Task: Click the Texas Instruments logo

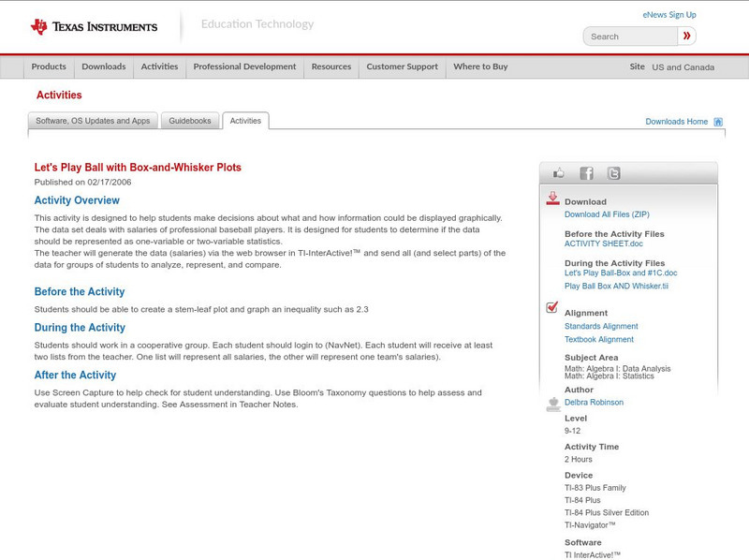Action: (94, 27)
